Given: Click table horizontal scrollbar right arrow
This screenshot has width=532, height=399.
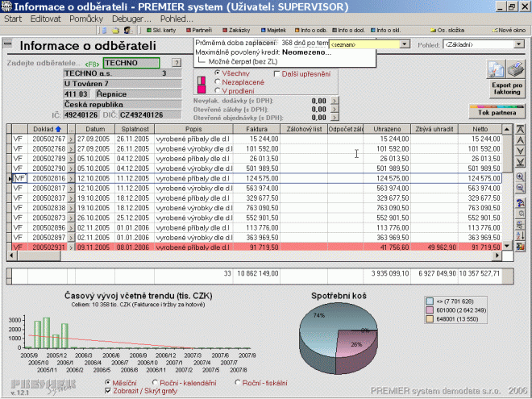Looking at the screenshot, I should click(497, 256).
